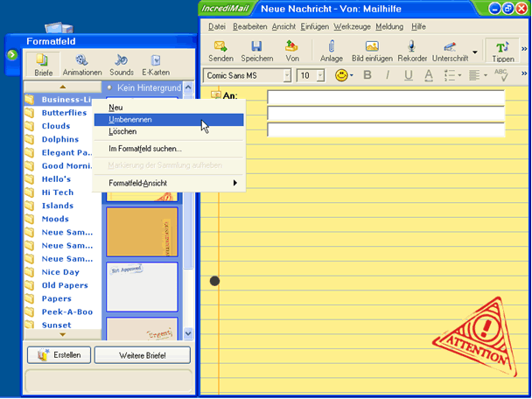Expand the font size 10 dropdown

[x=320, y=75]
